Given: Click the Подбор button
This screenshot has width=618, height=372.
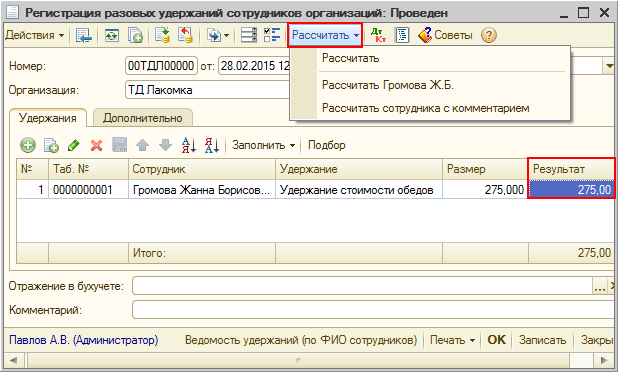Looking at the screenshot, I should (x=326, y=145).
